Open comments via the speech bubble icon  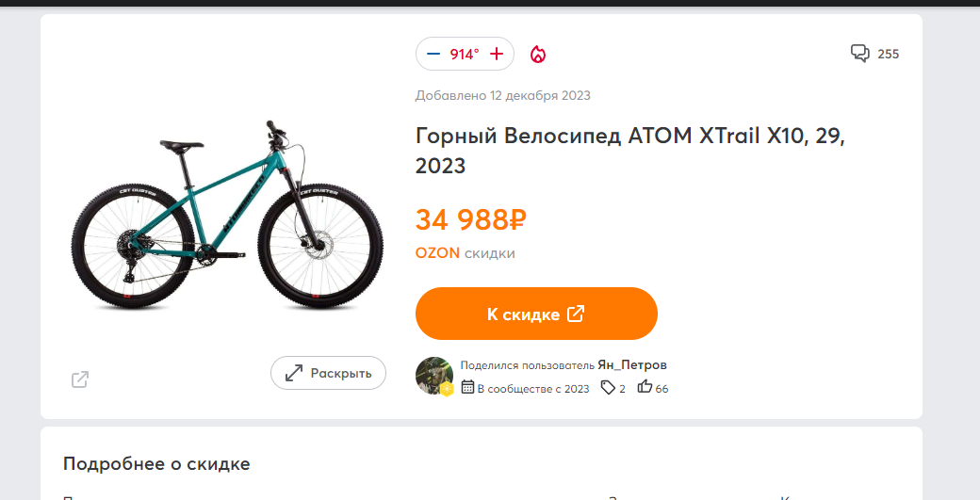point(859,54)
